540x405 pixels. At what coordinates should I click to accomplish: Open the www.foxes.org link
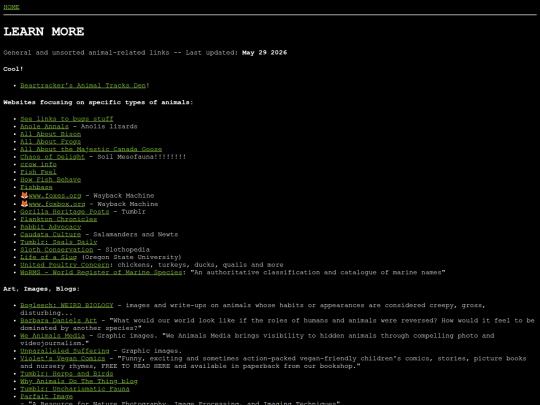click(55, 196)
